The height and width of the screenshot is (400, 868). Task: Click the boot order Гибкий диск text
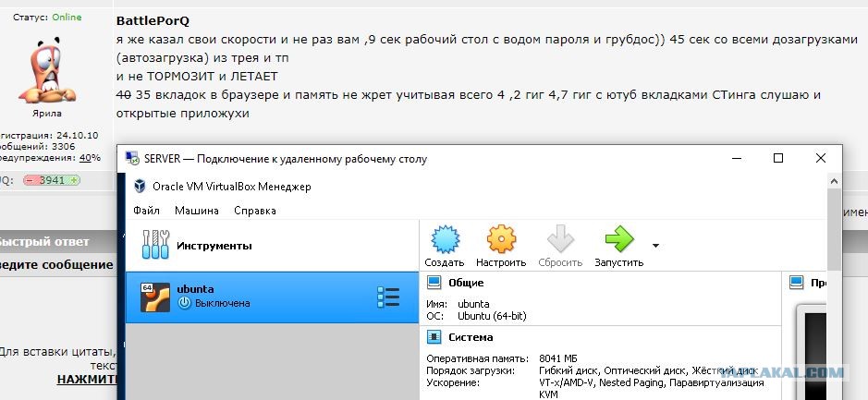569,370
